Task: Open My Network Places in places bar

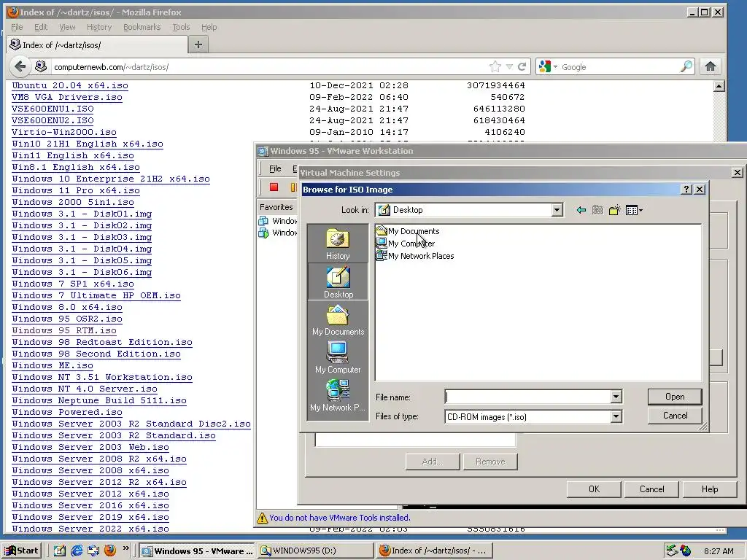Action: point(338,395)
